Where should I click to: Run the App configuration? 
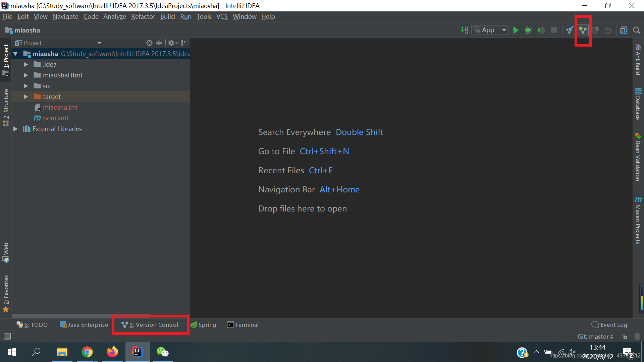coord(516,30)
